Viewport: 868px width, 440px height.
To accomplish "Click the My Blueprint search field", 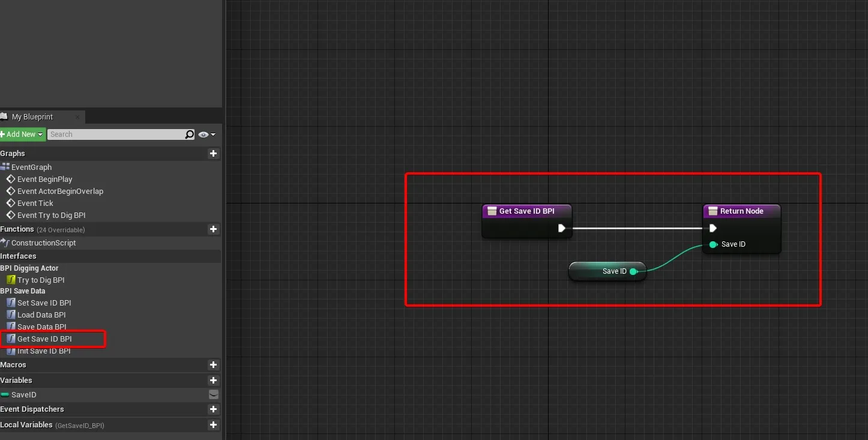I will pos(114,134).
